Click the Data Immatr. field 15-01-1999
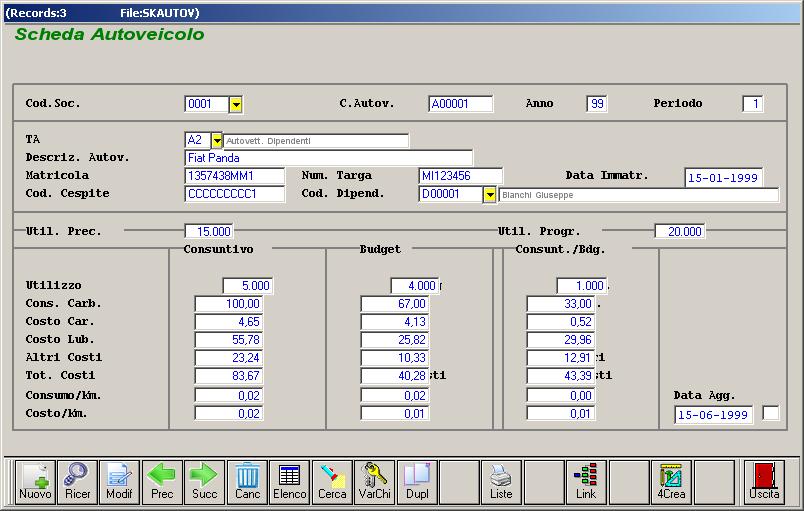804x511 pixels. pyautogui.click(x=723, y=178)
